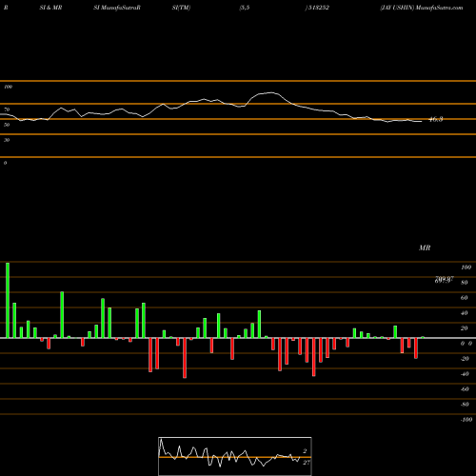Click the SI MunafaSutraR header text

click(117, 8)
